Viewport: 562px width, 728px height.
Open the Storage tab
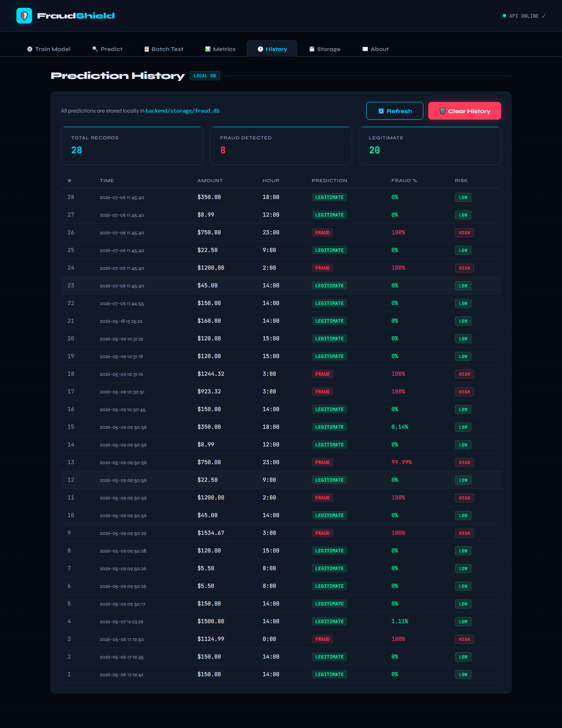[325, 49]
